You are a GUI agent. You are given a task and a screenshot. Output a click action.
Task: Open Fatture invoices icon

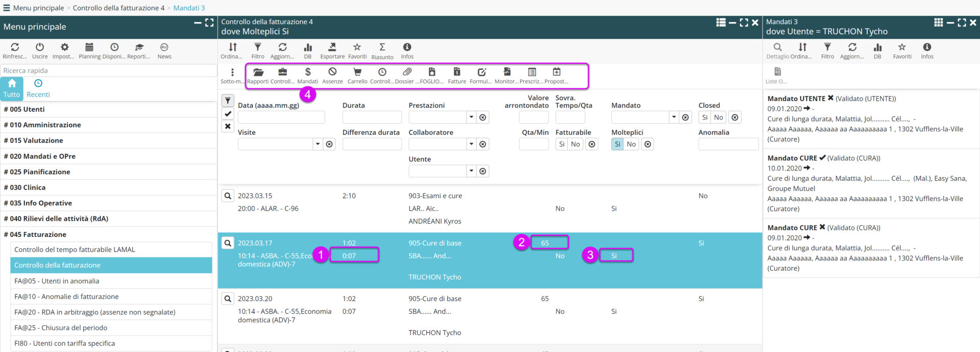(x=457, y=73)
